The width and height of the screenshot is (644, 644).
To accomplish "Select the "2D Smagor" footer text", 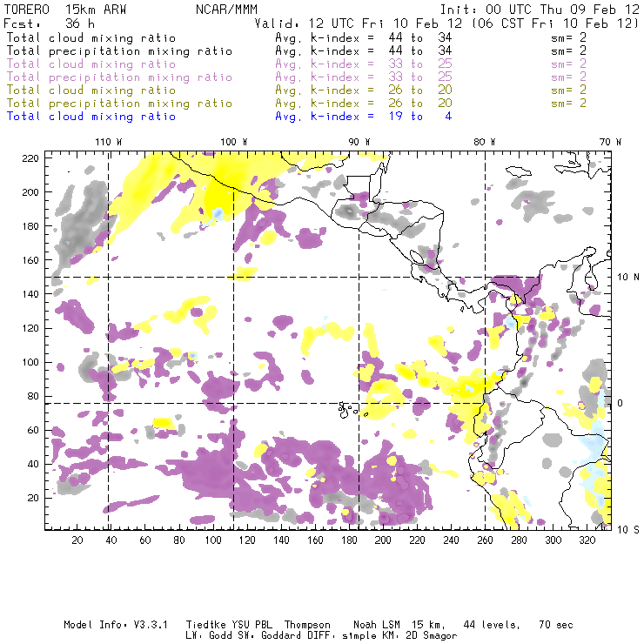I will pyautogui.click(x=431, y=636).
